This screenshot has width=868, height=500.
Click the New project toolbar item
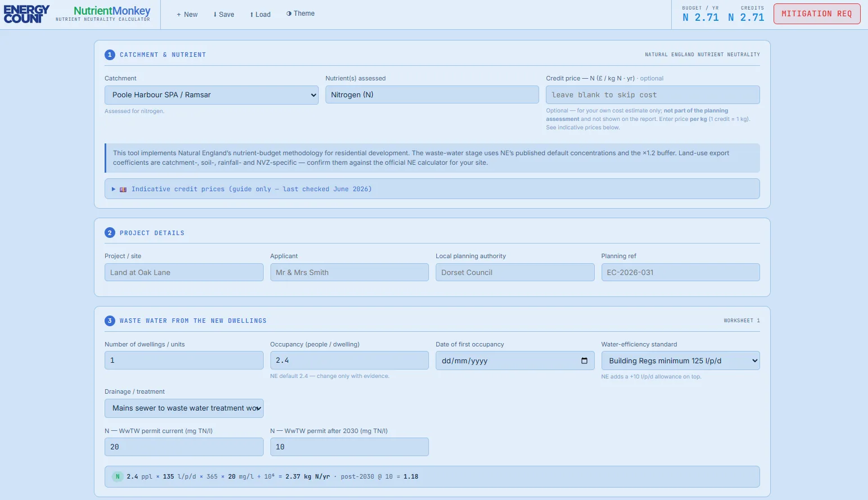pyautogui.click(x=187, y=14)
